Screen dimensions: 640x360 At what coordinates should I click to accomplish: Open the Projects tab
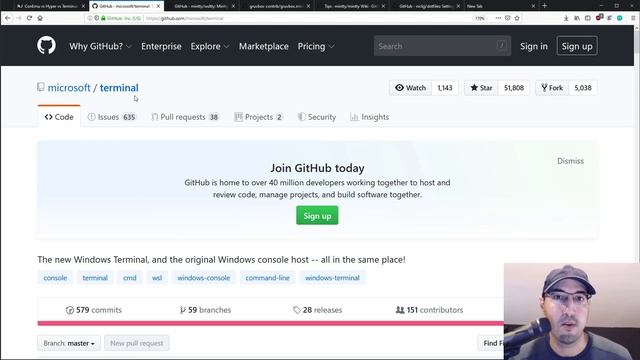point(259,117)
